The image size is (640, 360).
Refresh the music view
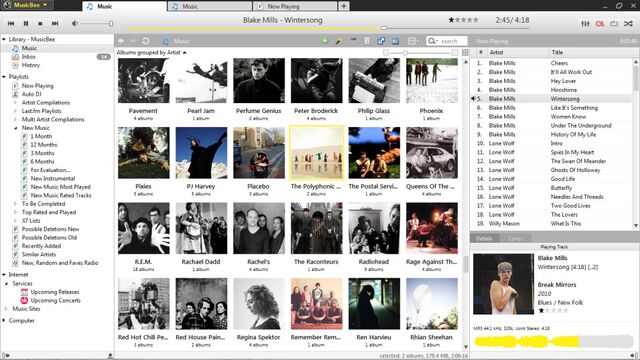[x=146, y=41]
